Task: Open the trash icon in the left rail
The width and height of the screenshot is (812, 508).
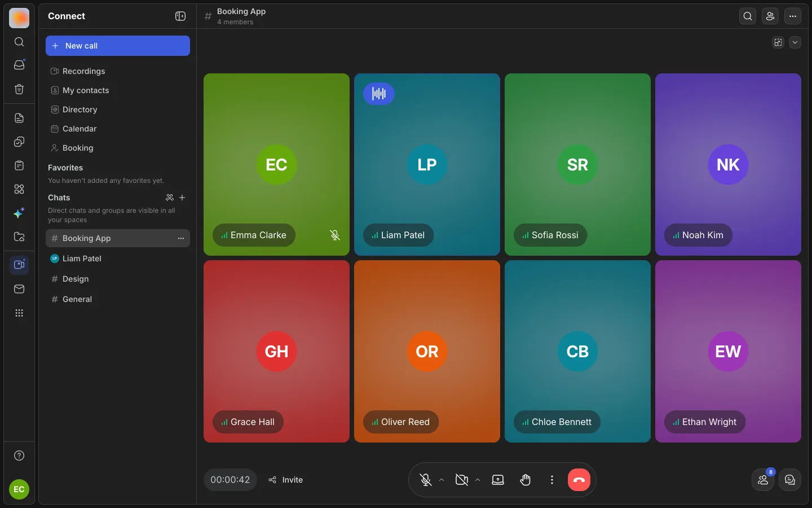Action: [x=19, y=89]
